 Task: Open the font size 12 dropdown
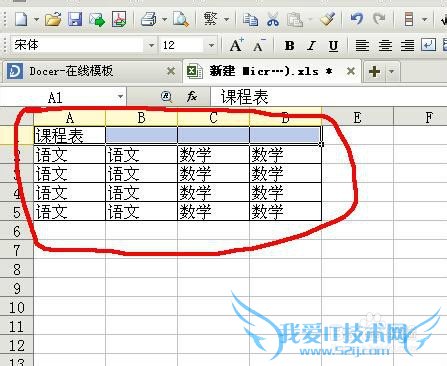[x=211, y=45]
